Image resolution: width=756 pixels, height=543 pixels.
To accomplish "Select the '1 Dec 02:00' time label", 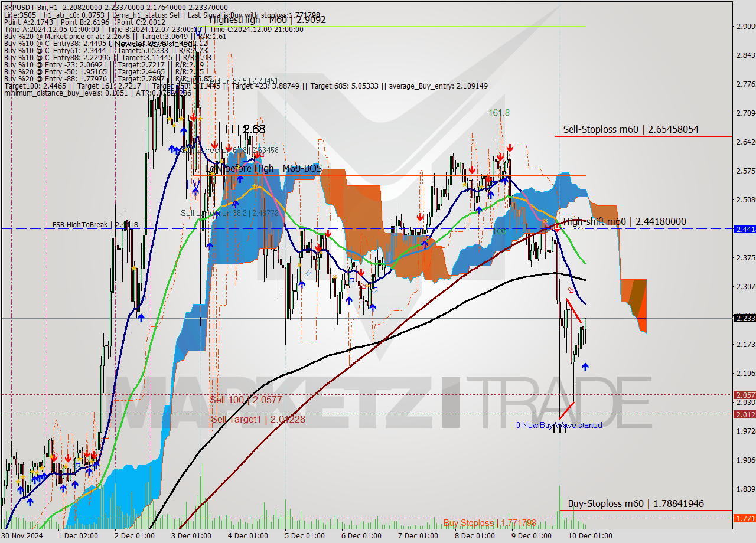I will [78, 536].
